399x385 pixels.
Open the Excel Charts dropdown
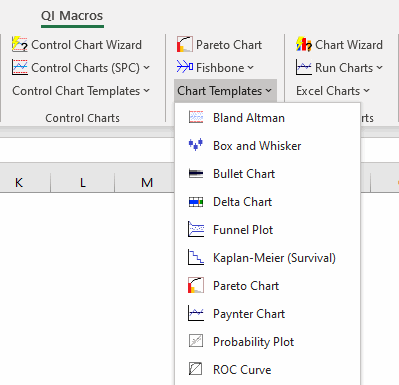click(x=333, y=91)
